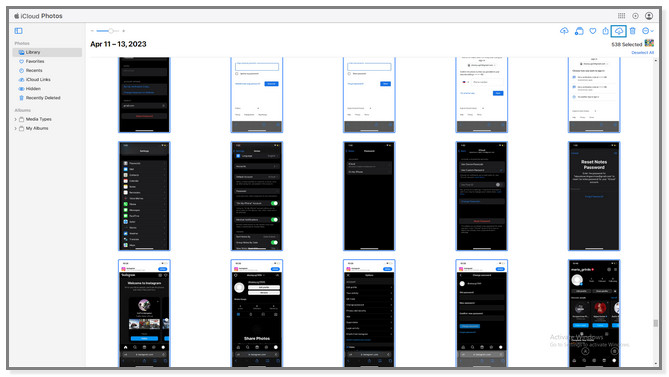Adjust the thumbnail zoom slider
Viewport: 669px width, 377px height.
click(108, 31)
